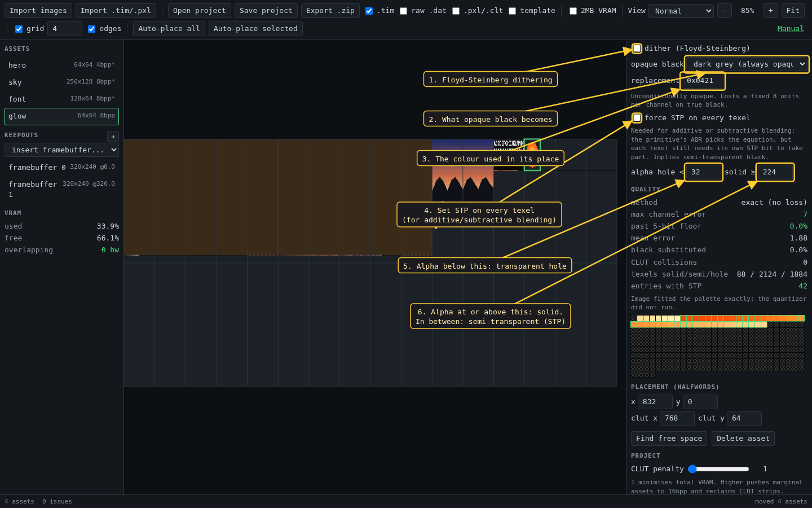The width and height of the screenshot is (812, 508).
Task: Open the insert framebuffer dropdown
Action: coord(62,150)
